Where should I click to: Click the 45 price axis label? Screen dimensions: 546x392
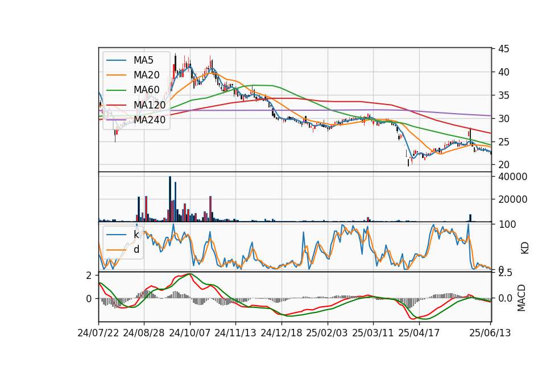coord(503,49)
